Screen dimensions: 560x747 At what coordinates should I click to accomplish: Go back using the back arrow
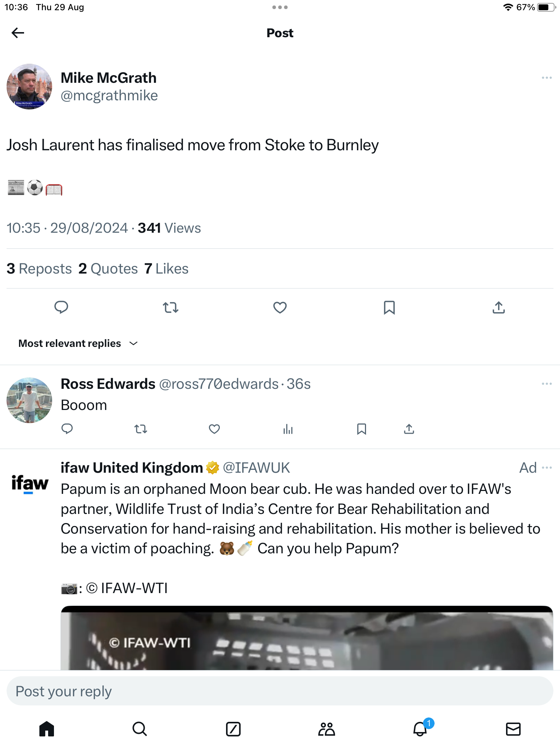(18, 33)
